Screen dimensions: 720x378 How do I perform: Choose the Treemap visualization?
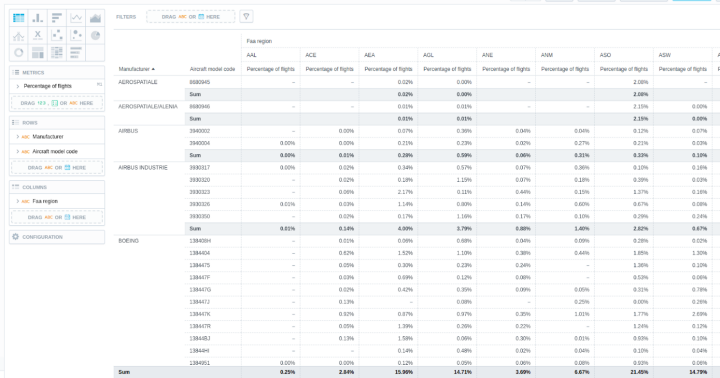tap(38, 53)
